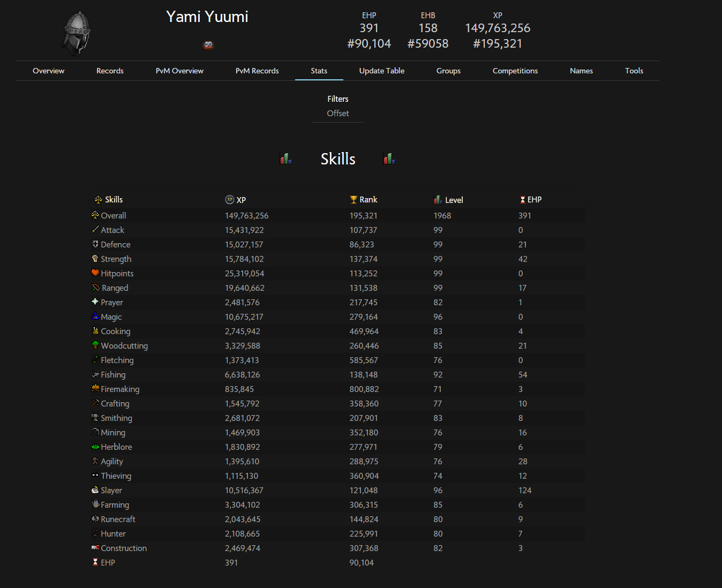Viewport: 722px width, 588px height.
Task: Open the Offset filter option
Action: [338, 114]
